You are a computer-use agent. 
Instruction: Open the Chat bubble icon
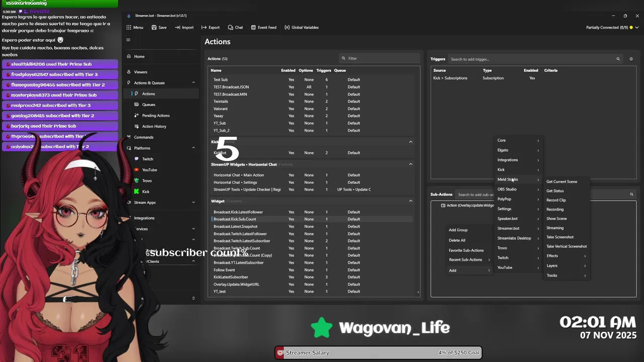coord(230,27)
